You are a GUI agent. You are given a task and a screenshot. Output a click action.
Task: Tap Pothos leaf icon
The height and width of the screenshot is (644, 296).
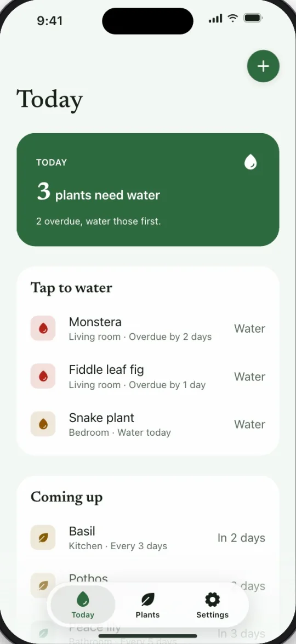point(43,585)
